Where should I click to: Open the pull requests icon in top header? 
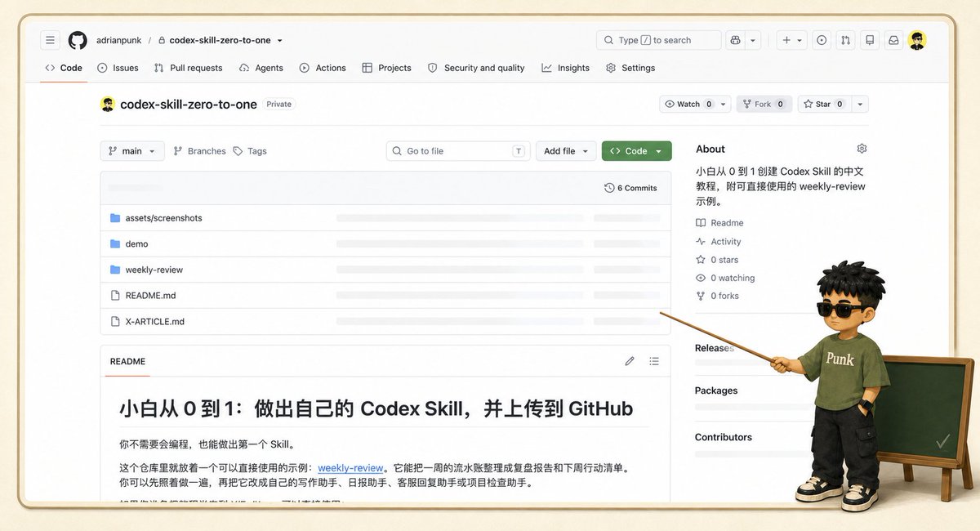point(846,40)
